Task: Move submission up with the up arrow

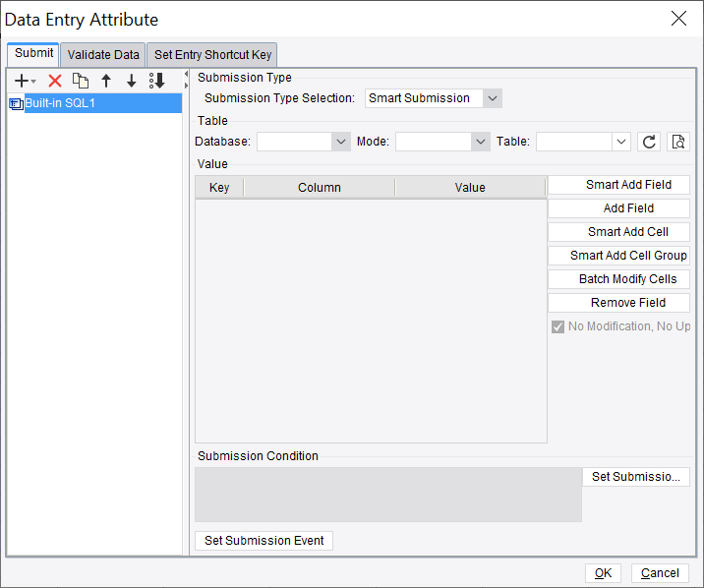Action: click(106, 81)
